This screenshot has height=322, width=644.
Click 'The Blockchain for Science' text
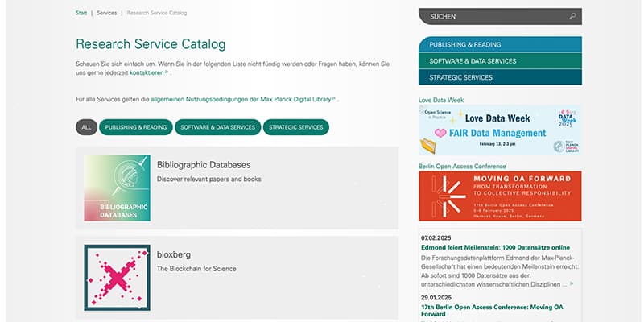click(196, 269)
